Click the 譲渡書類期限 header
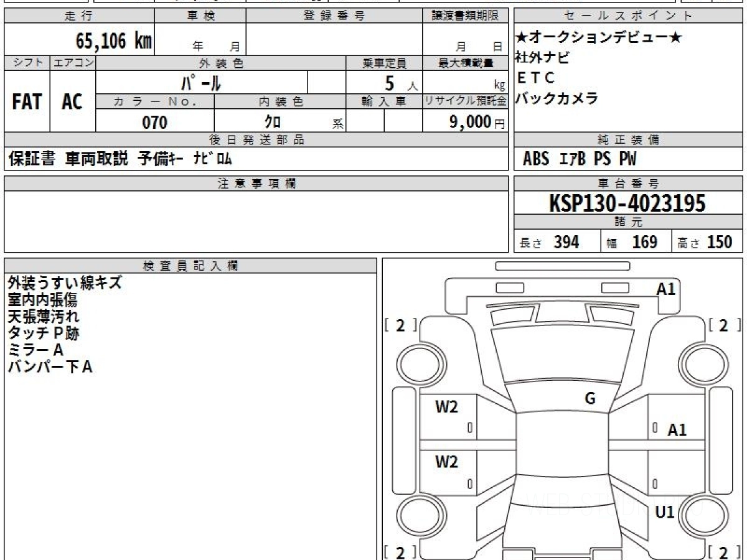Image resolution: width=747 pixels, height=560 pixels. click(x=465, y=16)
